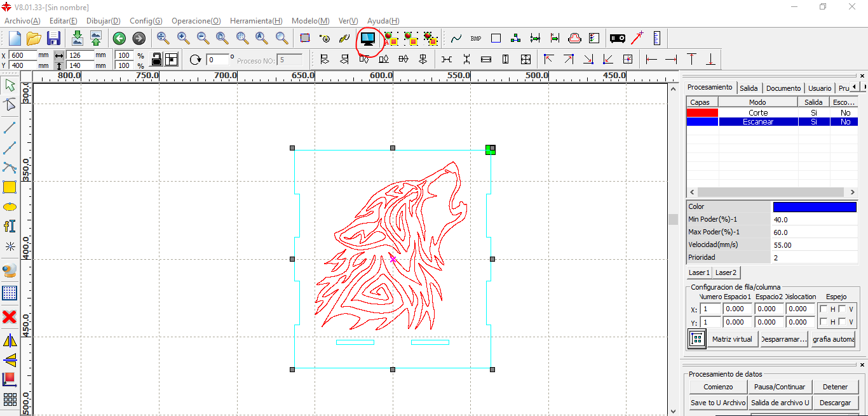Click the BMP bitmap handling icon

pyautogui.click(x=476, y=39)
